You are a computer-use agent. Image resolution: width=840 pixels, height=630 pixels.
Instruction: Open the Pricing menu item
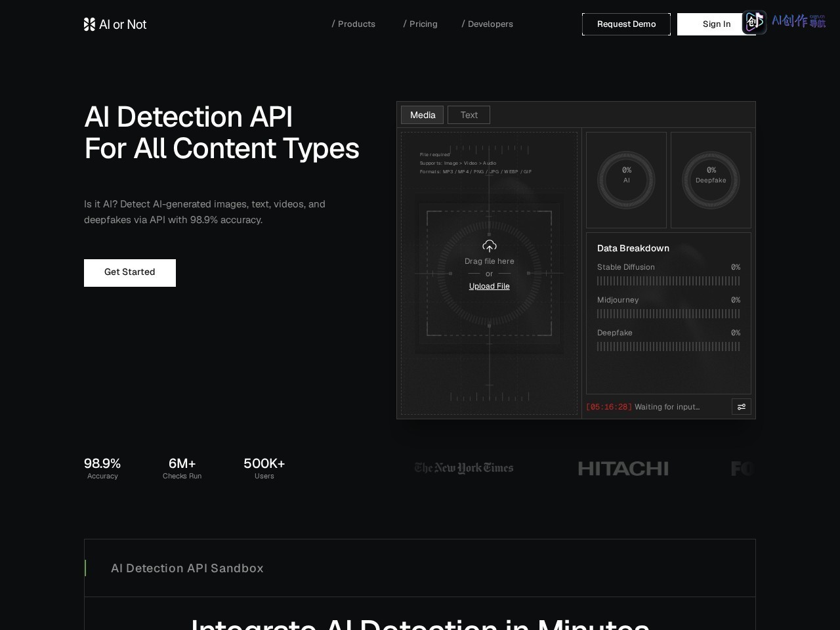pyautogui.click(x=420, y=24)
